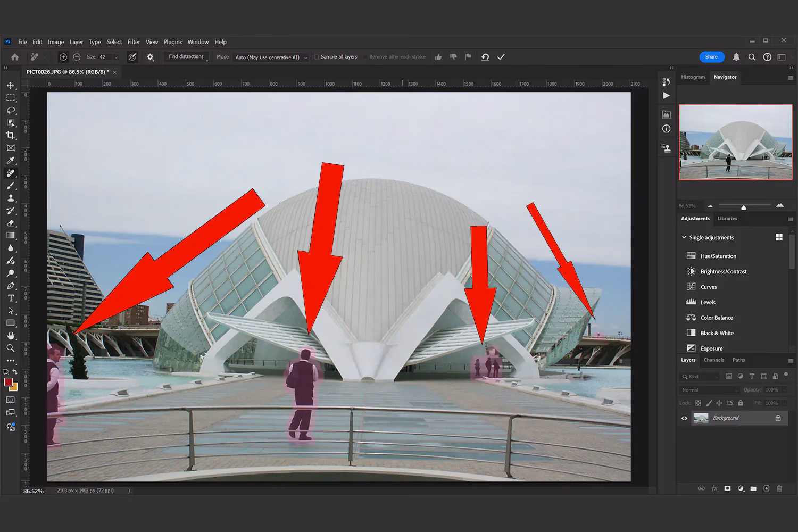Image resolution: width=798 pixels, height=532 pixels.
Task: Open the Filter menu
Action: click(134, 41)
